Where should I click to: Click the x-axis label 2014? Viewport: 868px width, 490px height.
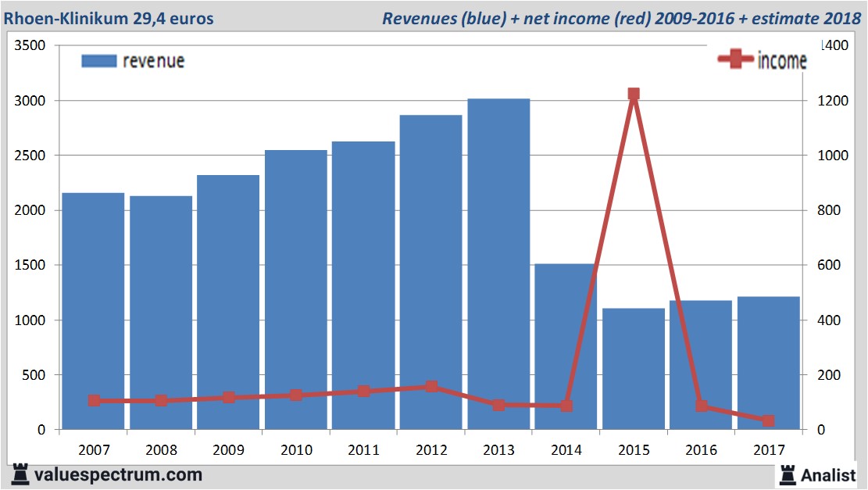566,449
